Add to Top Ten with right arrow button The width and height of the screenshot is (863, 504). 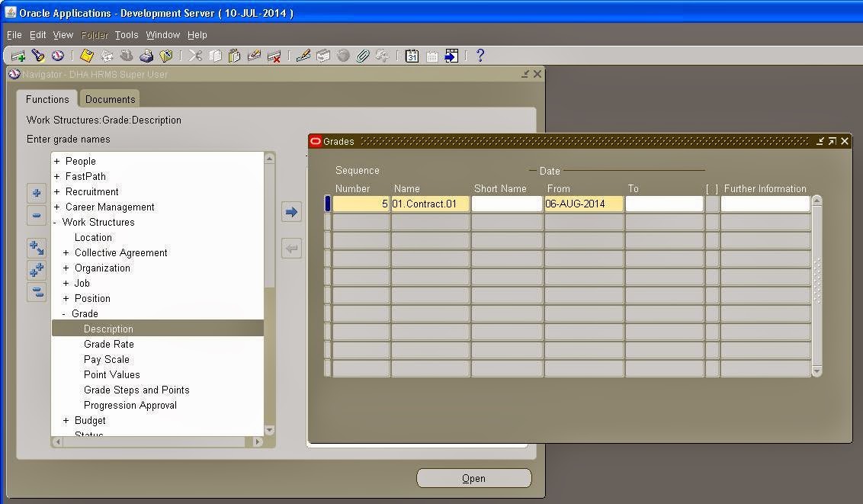click(x=292, y=212)
